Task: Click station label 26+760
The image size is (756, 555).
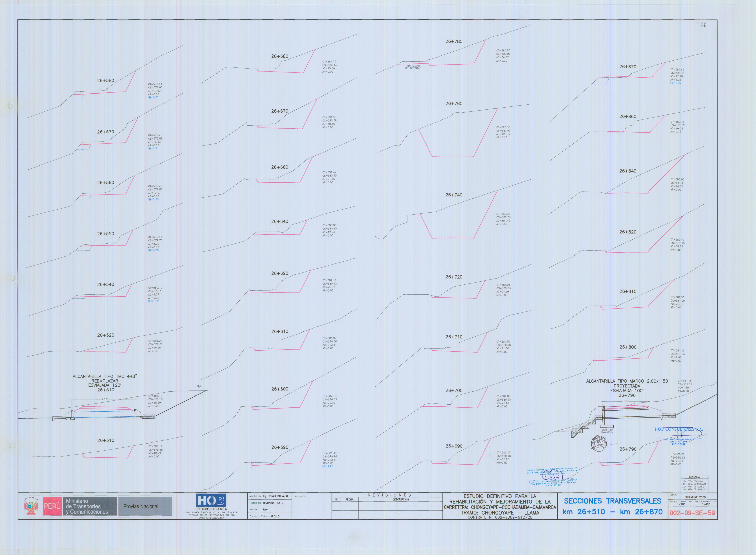Action: pos(454,104)
